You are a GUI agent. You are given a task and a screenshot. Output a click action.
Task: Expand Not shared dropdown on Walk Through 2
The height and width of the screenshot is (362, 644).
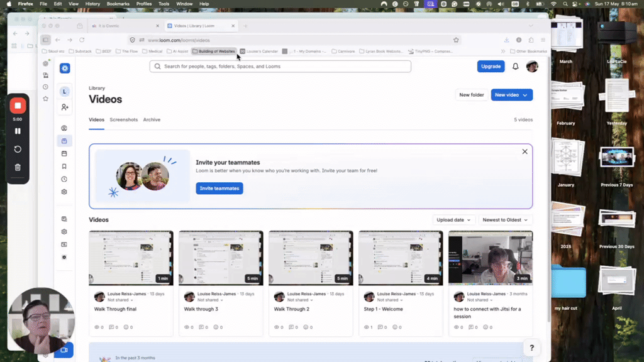pyautogui.click(x=300, y=300)
